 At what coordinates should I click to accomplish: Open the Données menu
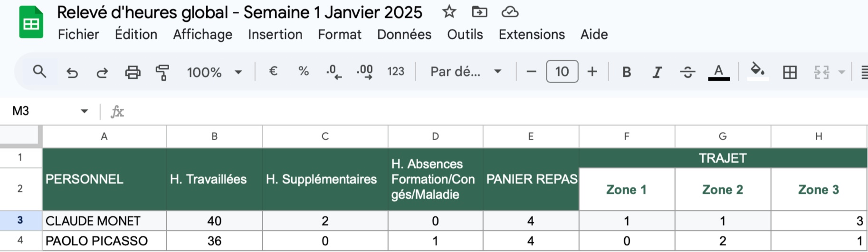pos(404,34)
